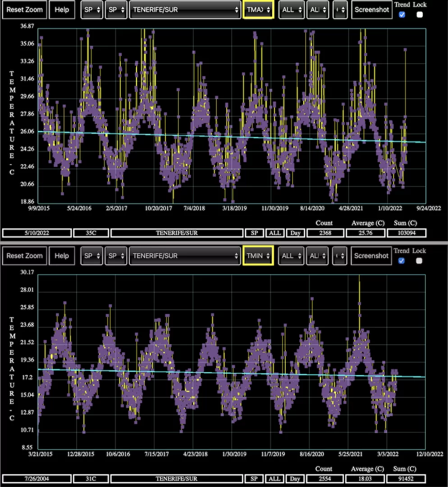Viewport: 448px width, 487px height.
Task: Click the TENERIFE/SUR field below the TMAX chart
Action: point(177,233)
